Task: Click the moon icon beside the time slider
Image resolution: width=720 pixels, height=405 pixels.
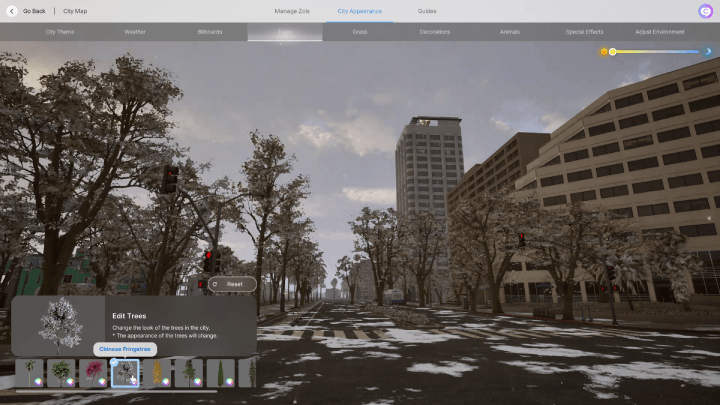Action: (x=708, y=51)
